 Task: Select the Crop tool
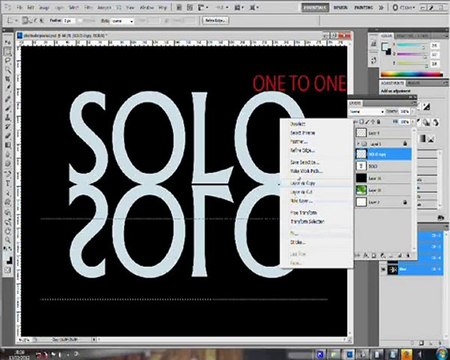[x=7, y=79]
